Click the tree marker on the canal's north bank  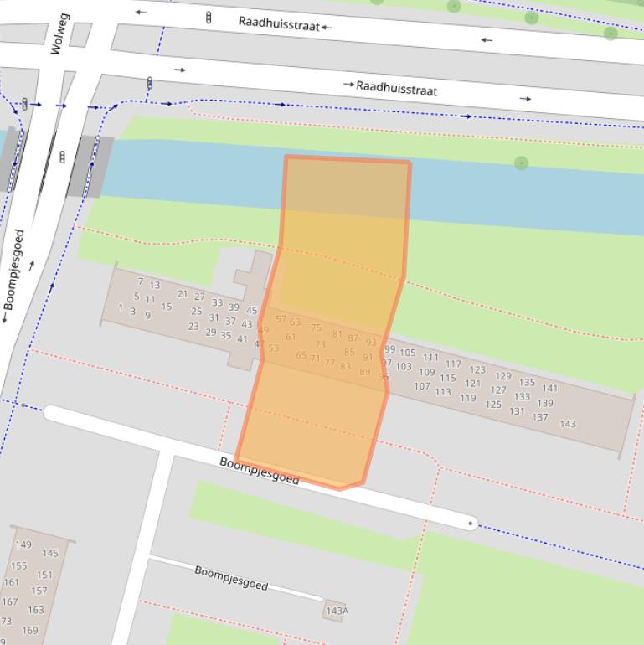click(522, 163)
